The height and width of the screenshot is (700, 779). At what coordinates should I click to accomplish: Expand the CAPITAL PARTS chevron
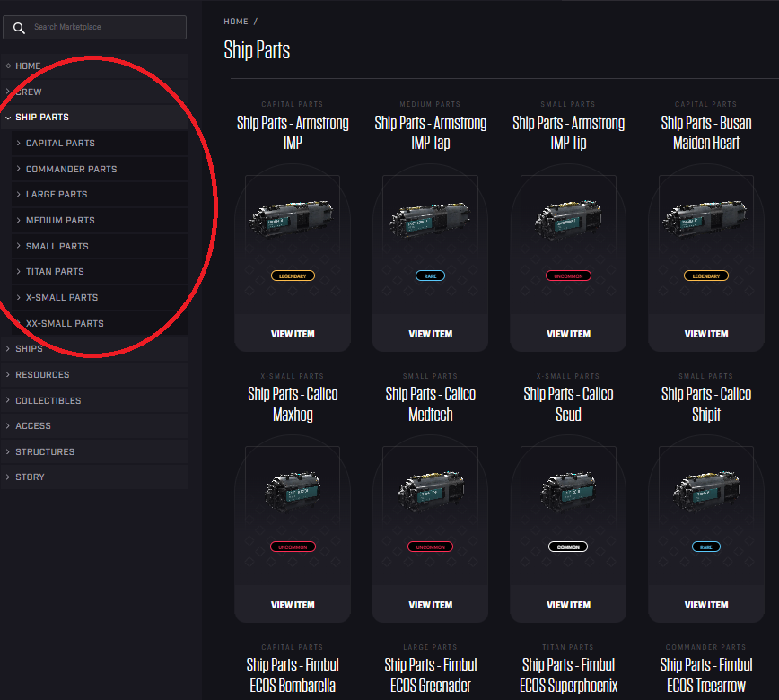[18, 143]
